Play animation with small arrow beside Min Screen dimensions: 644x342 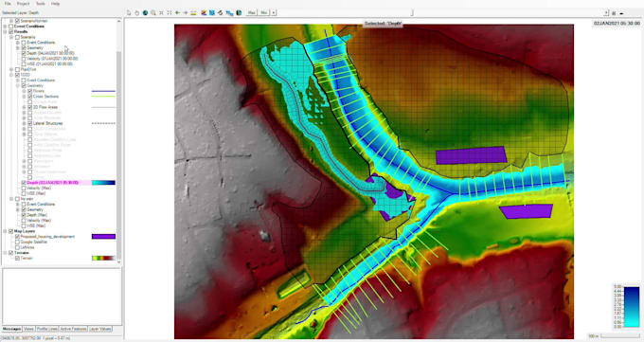coord(274,12)
